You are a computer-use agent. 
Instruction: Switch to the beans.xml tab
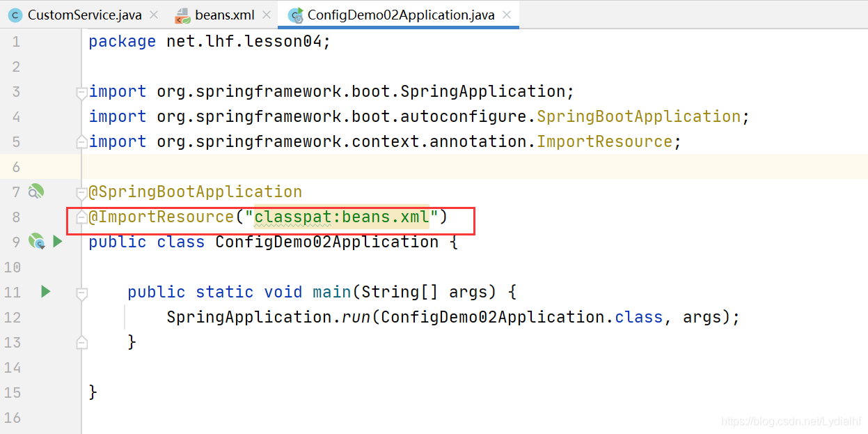coord(224,15)
